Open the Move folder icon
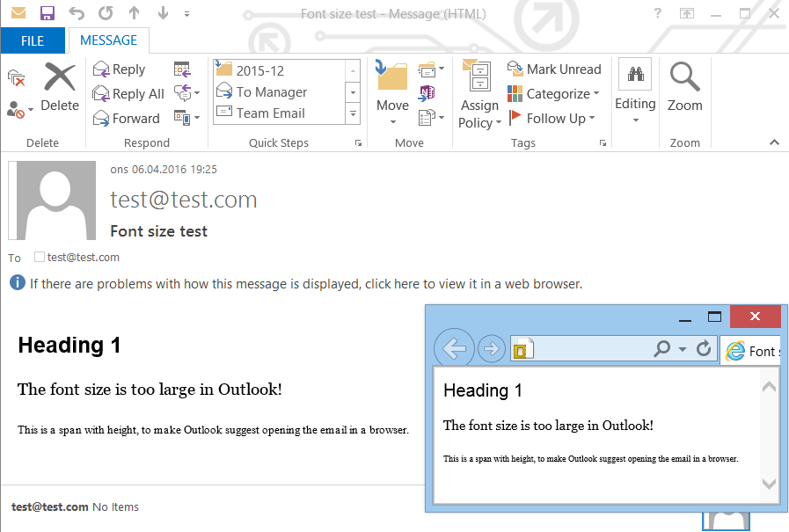The image size is (789, 532). 392,79
